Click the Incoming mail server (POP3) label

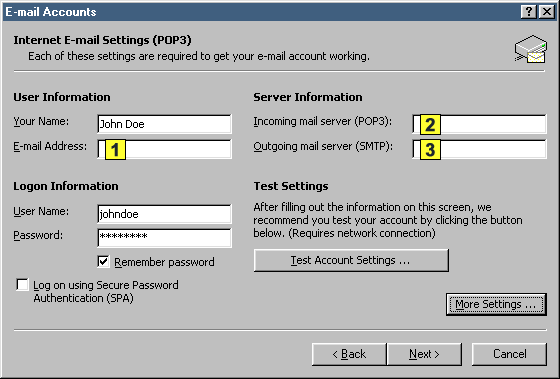tap(322, 121)
